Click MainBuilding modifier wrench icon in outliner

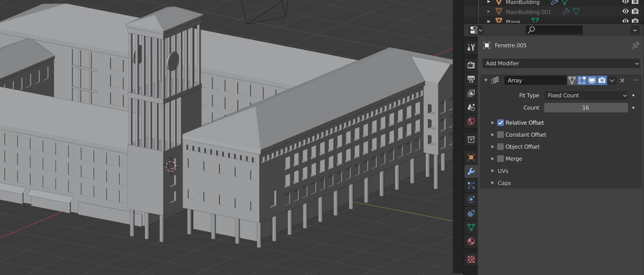tap(554, 2)
